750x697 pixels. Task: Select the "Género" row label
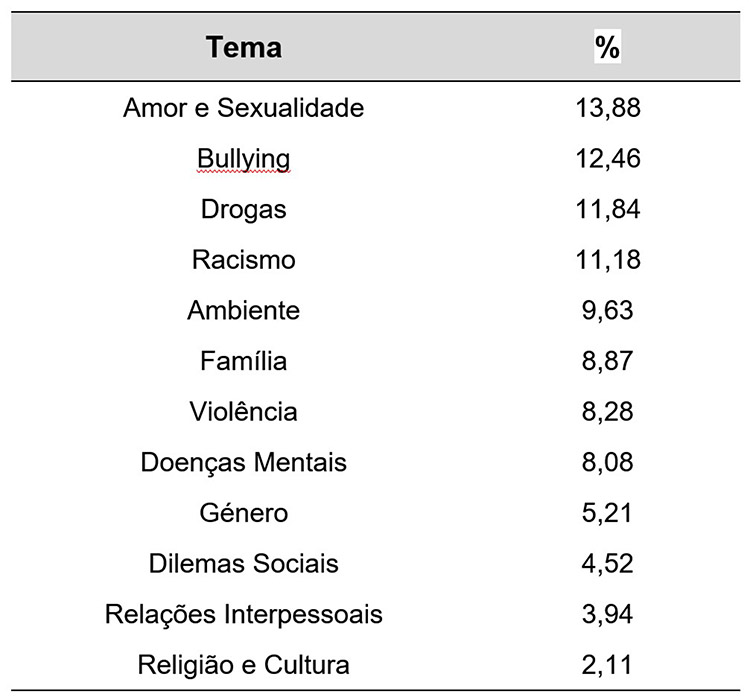point(243,513)
